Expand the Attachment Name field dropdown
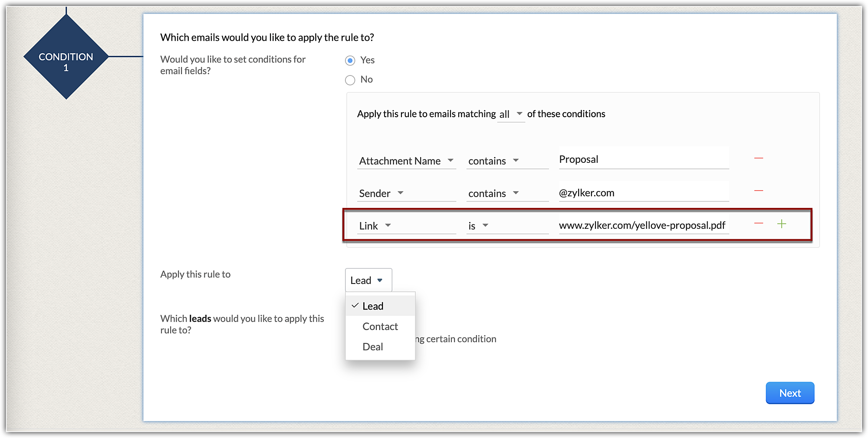Image resolution: width=868 pixels, height=438 pixels. [x=406, y=161]
